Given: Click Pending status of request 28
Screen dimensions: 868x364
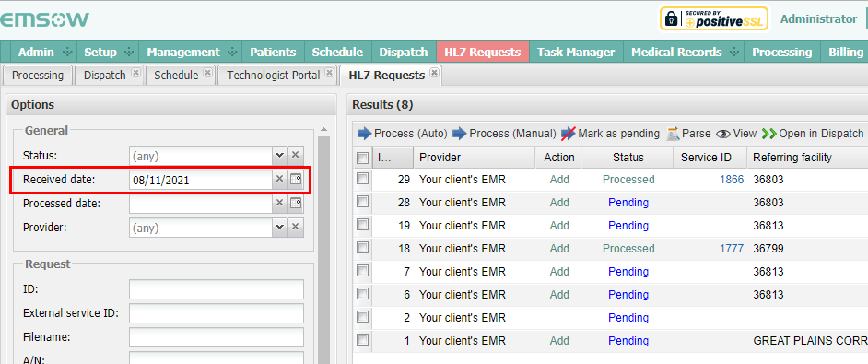Looking at the screenshot, I should click(628, 202).
